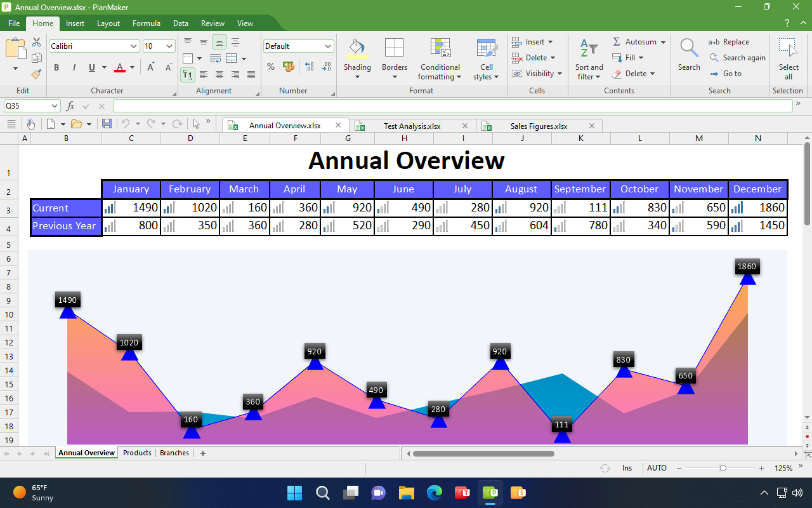Screen dimensions: 812x508
Task: Click the vertical scrollbar thumb
Action: [807, 184]
